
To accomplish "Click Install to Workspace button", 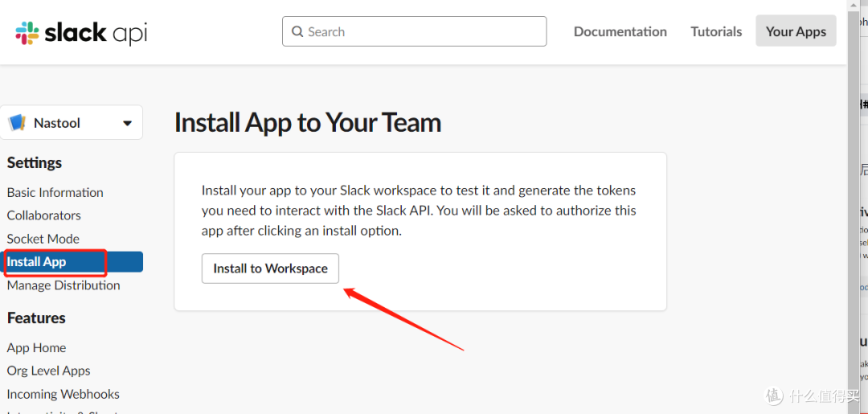I will point(270,268).
